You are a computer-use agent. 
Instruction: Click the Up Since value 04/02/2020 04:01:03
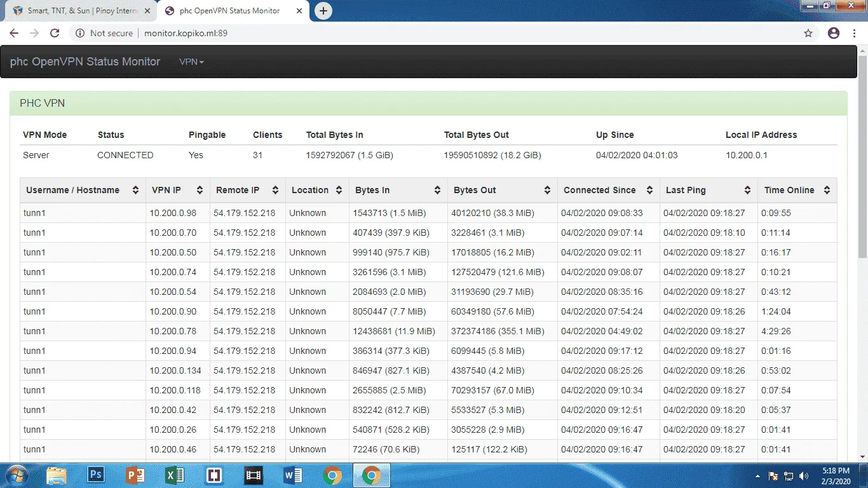tap(637, 155)
